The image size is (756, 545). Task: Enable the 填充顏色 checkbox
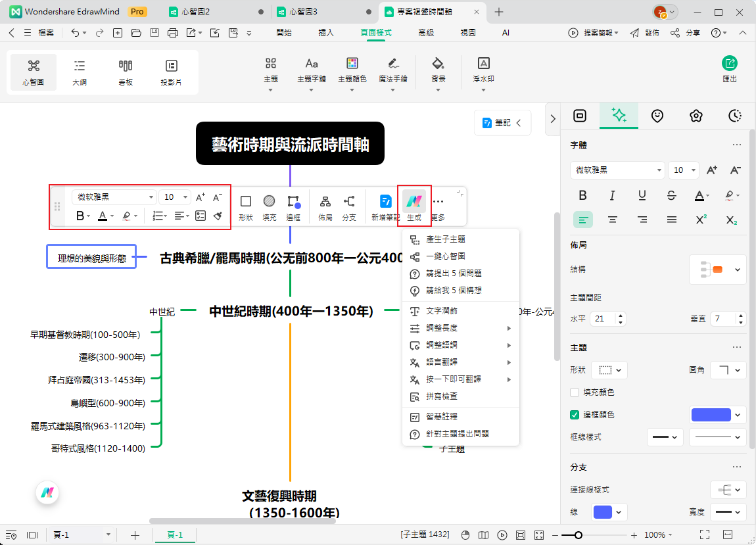pyautogui.click(x=575, y=393)
